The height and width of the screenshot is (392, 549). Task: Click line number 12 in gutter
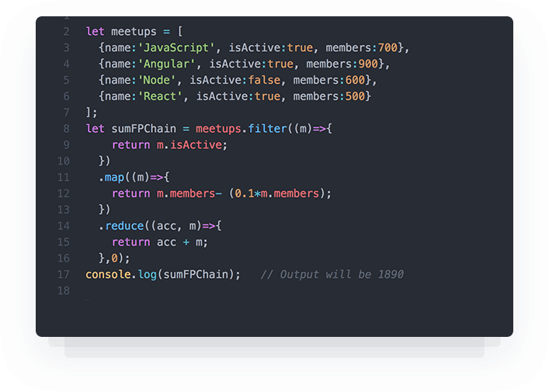click(64, 193)
